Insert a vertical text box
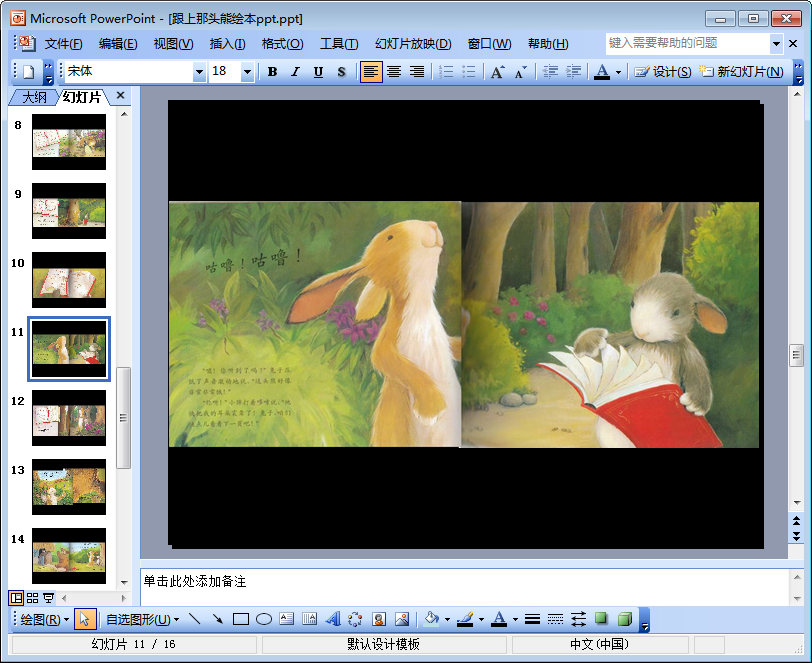The width and height of the screenshot is (812, 663). pyautogui.click(x=309, y=619)
